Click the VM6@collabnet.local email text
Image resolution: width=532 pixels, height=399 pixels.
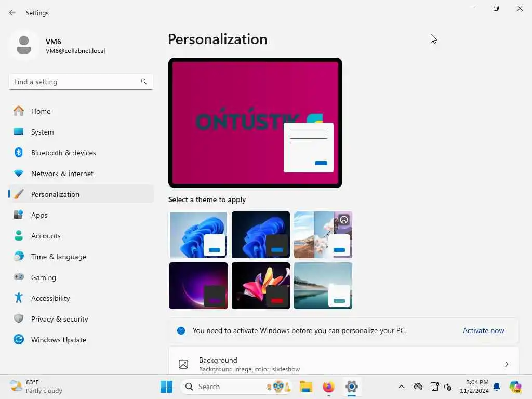(x=75, y=51)
